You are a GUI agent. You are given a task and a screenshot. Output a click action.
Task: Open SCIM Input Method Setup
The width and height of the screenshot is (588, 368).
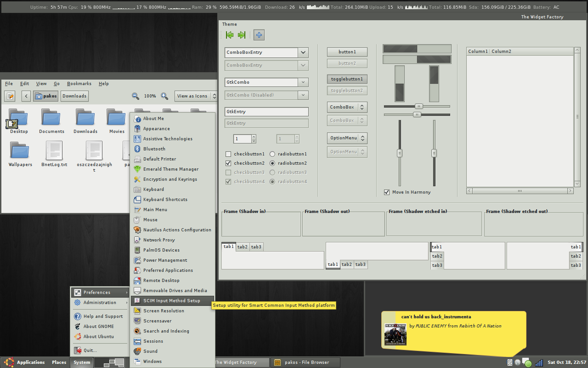tap(173, 300)
